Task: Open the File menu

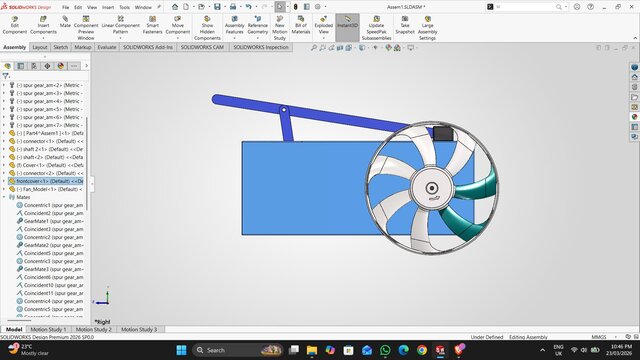Action: 65,7
